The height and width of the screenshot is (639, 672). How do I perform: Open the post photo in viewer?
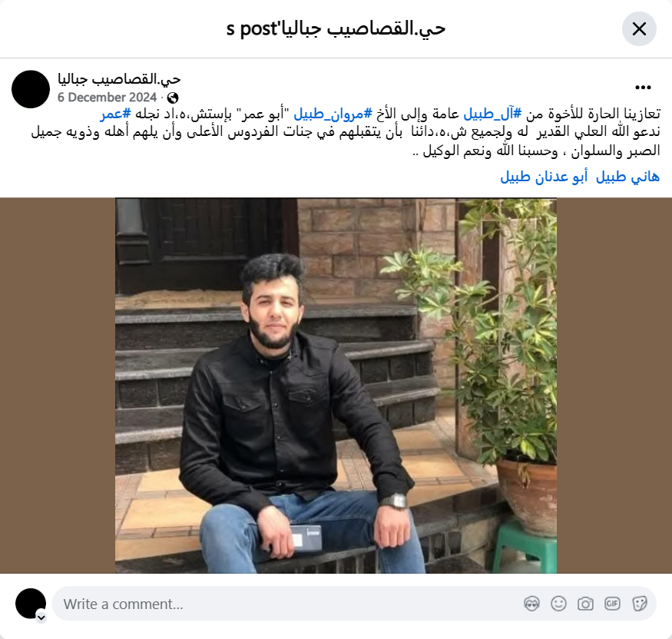click(336, 386)
